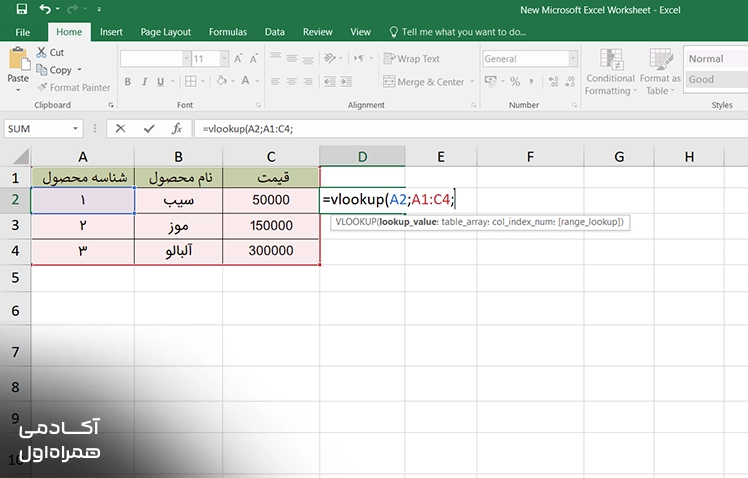This screenshot has height=478, width=748.
Task: Click Decrease Decimal icon
Action: 570,82
